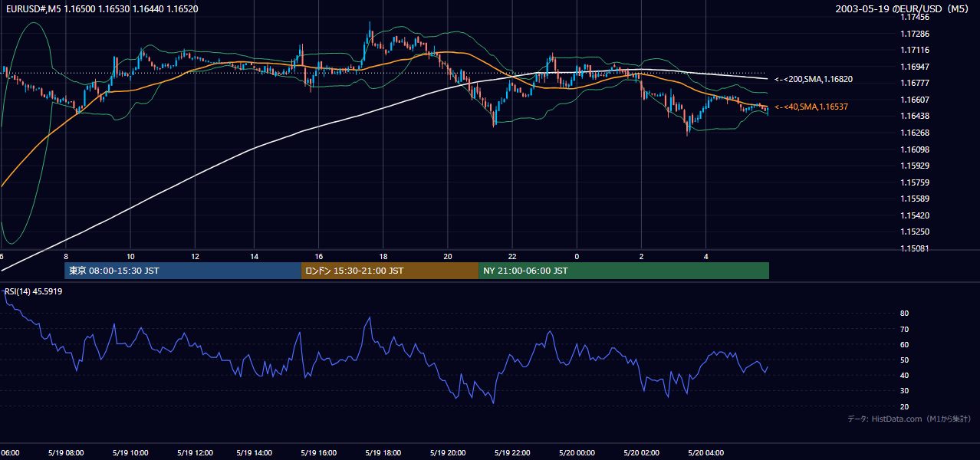The height and width of the screenshot is (460, 980).
Task: Click hour tick 18 under the price chart
Action: pos(383,257)
